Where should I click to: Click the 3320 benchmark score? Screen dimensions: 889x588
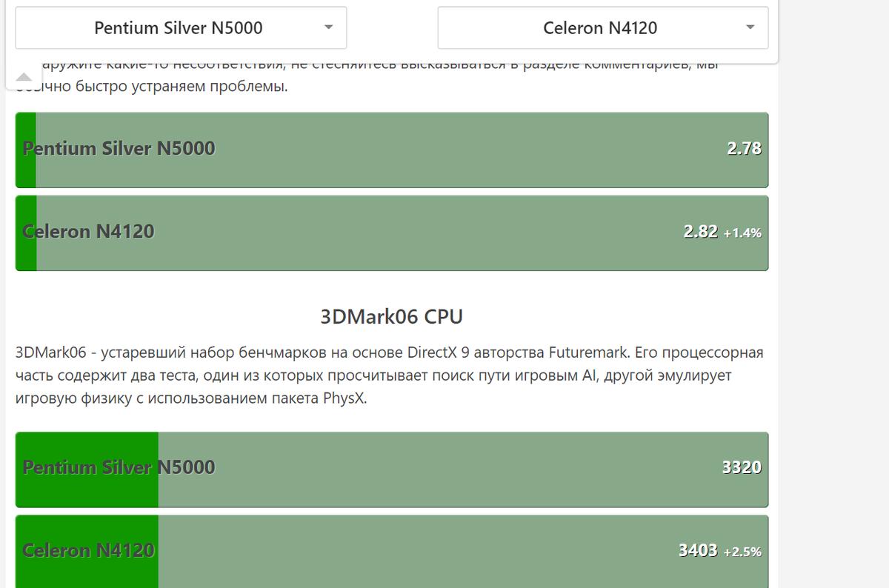tap(742, 467)
